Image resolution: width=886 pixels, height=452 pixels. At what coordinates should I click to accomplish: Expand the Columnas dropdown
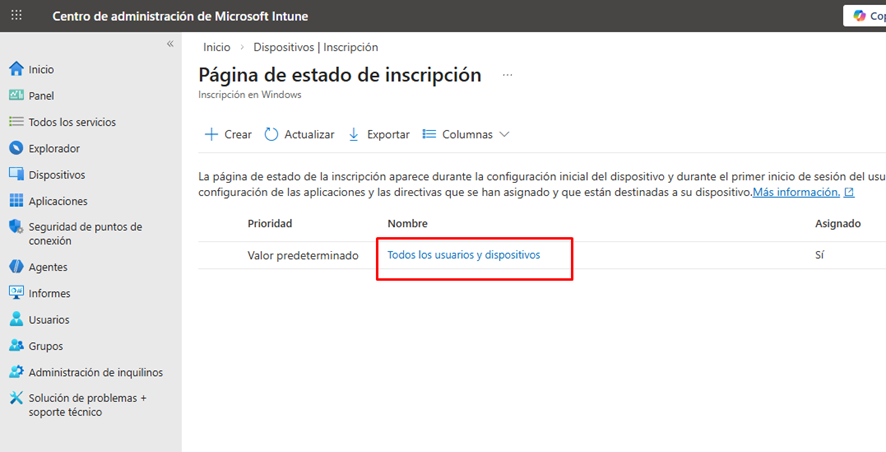click(x=466, y=135)
